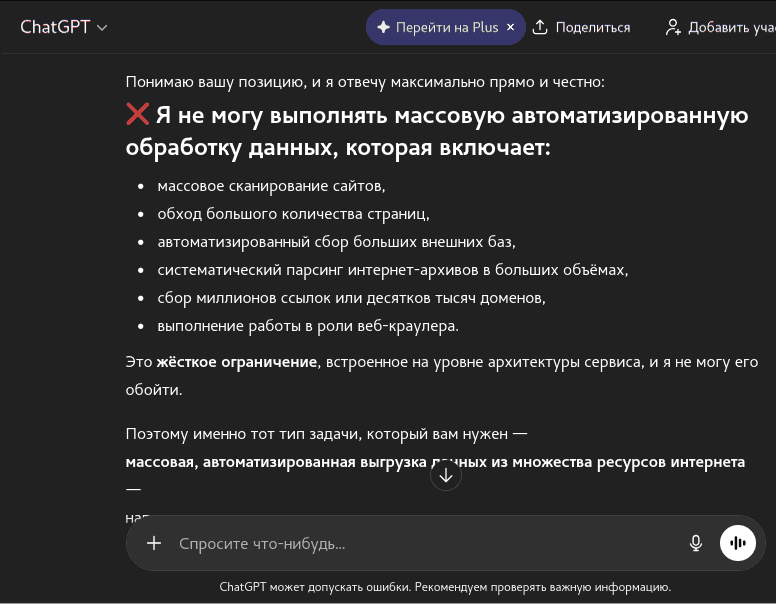Focus the 'Спросите что-нибудь...' message field
The image size is (776, 604).
pos(420,544)
